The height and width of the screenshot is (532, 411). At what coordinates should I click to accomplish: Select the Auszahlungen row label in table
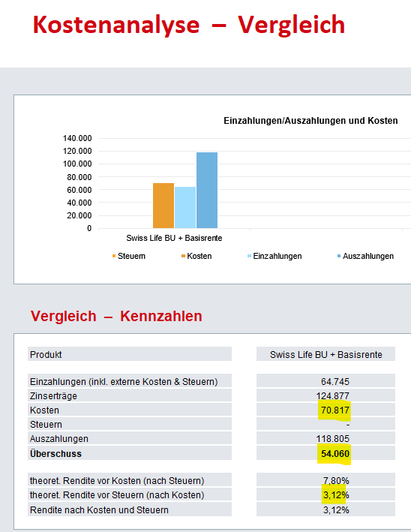pyautogui.click(x=59, y=439)
